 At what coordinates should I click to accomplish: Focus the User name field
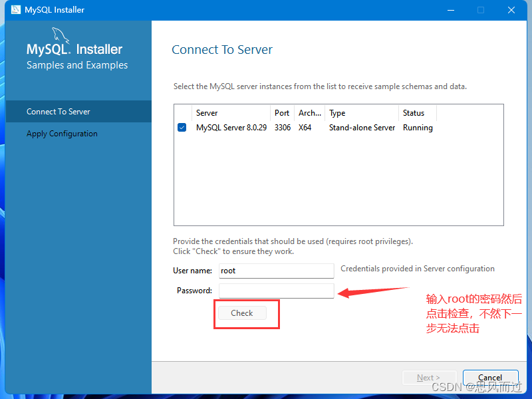(276, 271)
